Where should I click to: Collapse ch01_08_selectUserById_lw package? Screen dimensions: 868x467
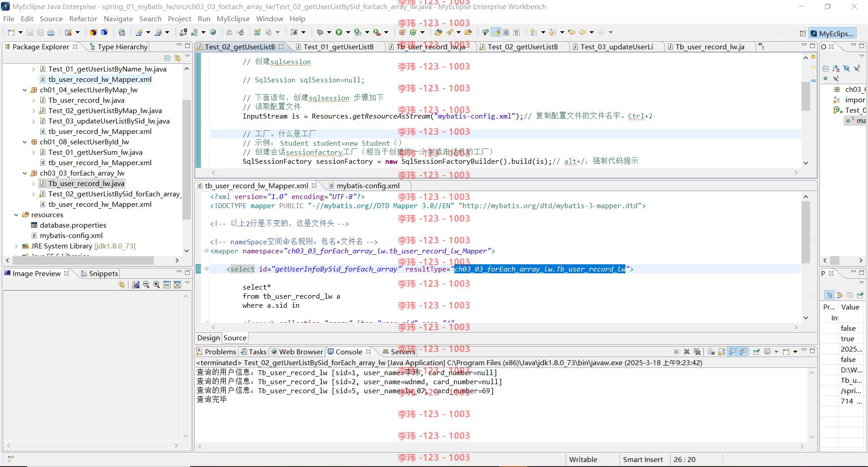click(x=24, y=142)
